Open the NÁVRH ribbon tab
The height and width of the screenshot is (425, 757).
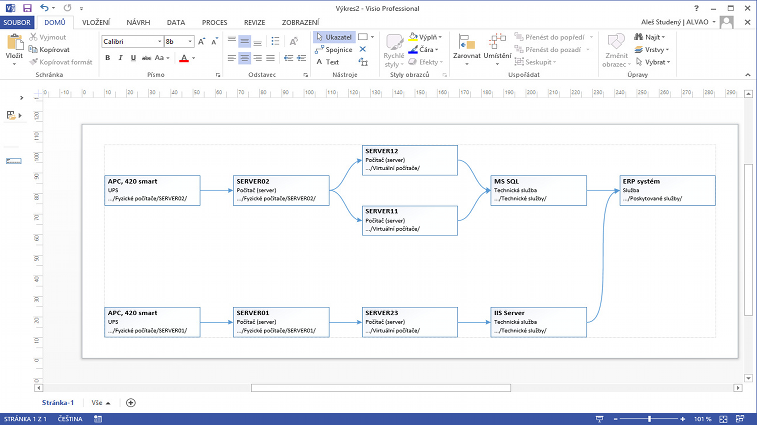click(139, 21)
